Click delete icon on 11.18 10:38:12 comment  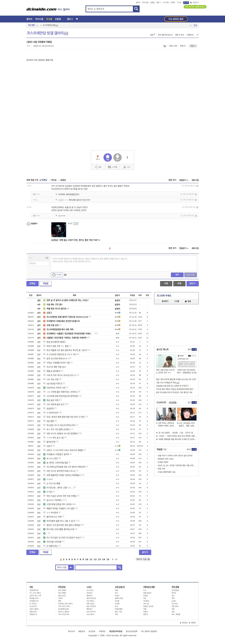pos(197,186)
